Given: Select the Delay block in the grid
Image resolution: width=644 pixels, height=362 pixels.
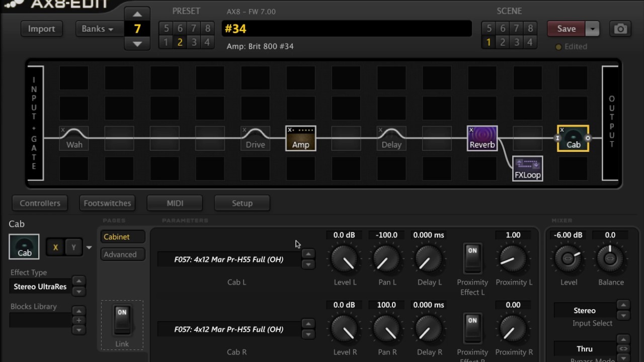Looking at the screenshot, I should click(391, 138).
